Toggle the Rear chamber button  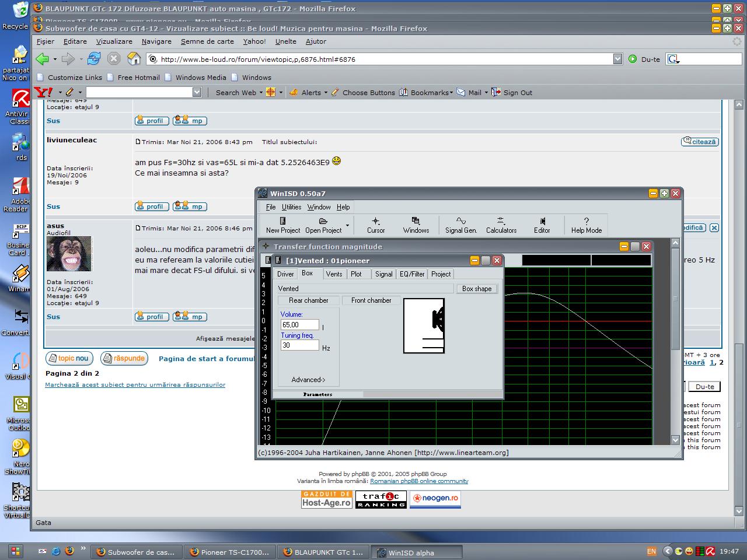308,300
